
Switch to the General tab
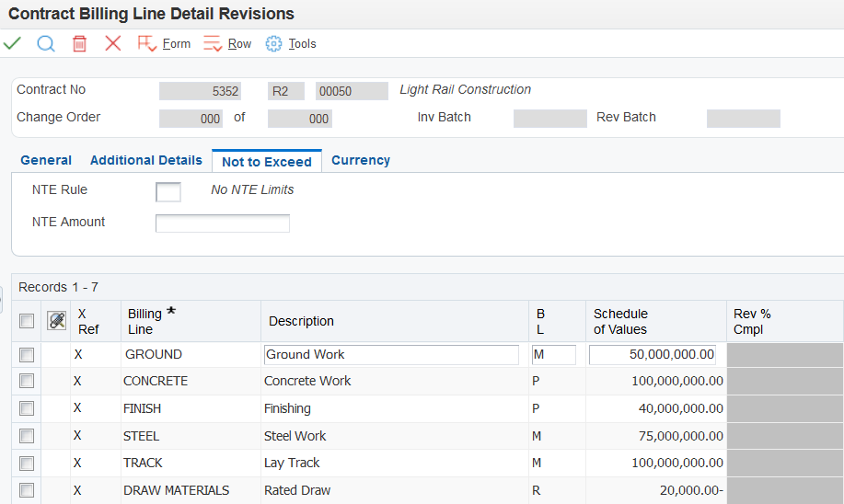[x=46, y=160]
